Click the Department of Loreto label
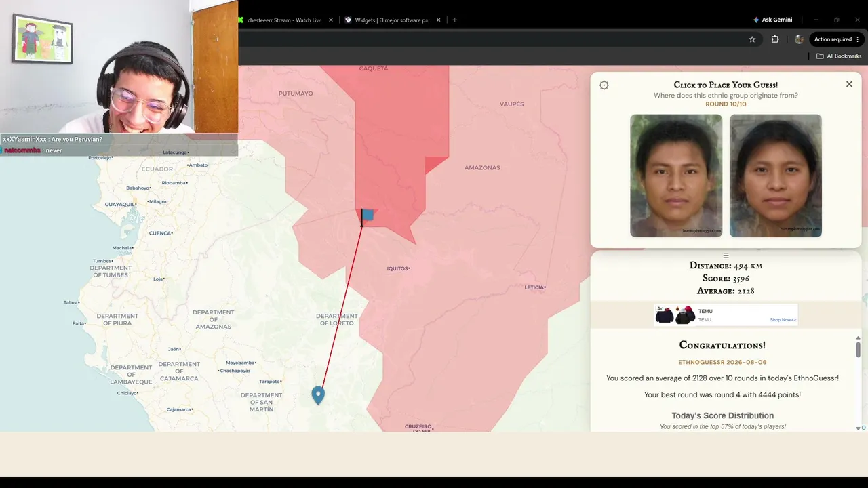The image size is (868, 488). click(337, 319)
